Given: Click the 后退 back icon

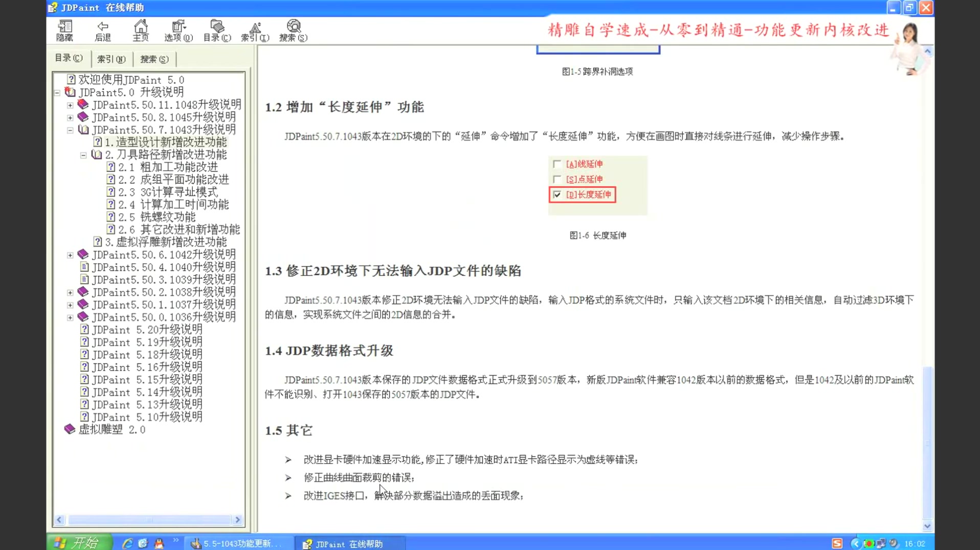Looking at the screenshot, I should [102, 30].
